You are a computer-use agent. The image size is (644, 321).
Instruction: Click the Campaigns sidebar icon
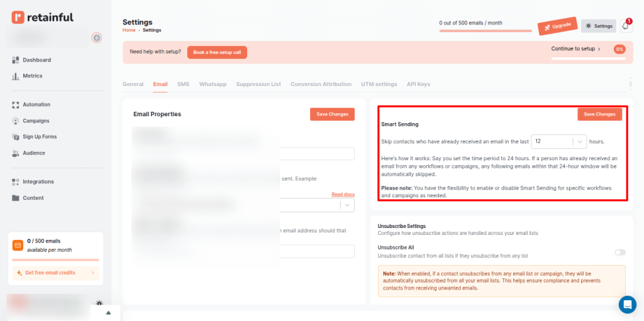(x=16, y=121)
